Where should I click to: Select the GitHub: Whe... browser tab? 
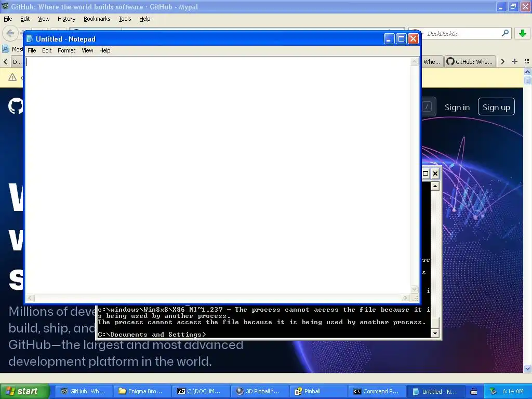[470, 61]
